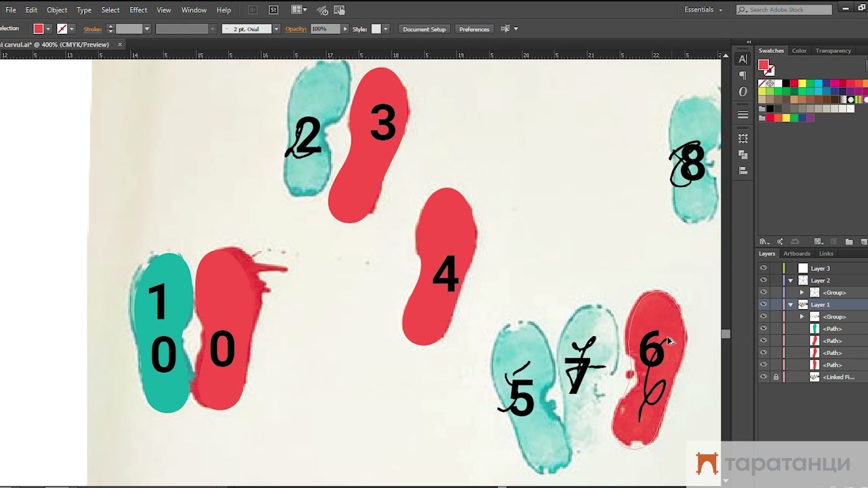Open the Effect menu
The width and height of the screenshot is (868, 488).
(138, 10)
